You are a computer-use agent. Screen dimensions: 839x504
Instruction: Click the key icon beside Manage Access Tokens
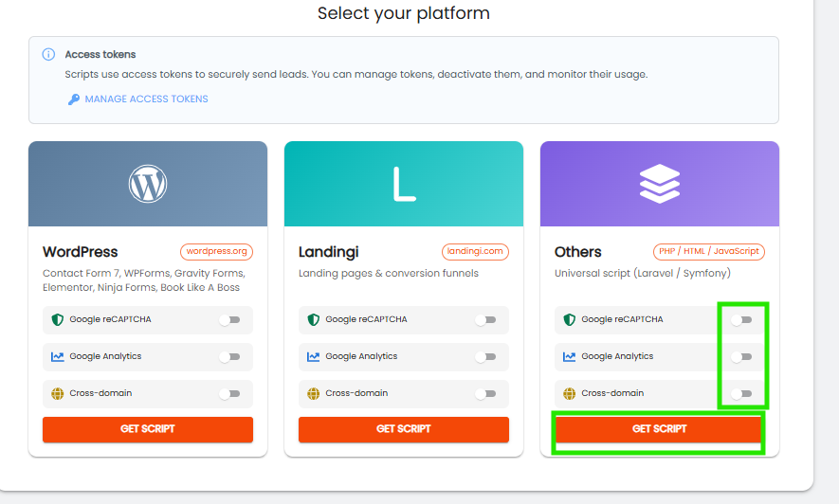point(73,99)
